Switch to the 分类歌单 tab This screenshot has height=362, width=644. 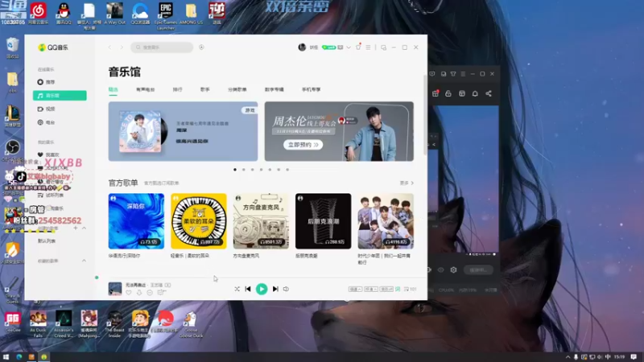click(x=237, y=89)
